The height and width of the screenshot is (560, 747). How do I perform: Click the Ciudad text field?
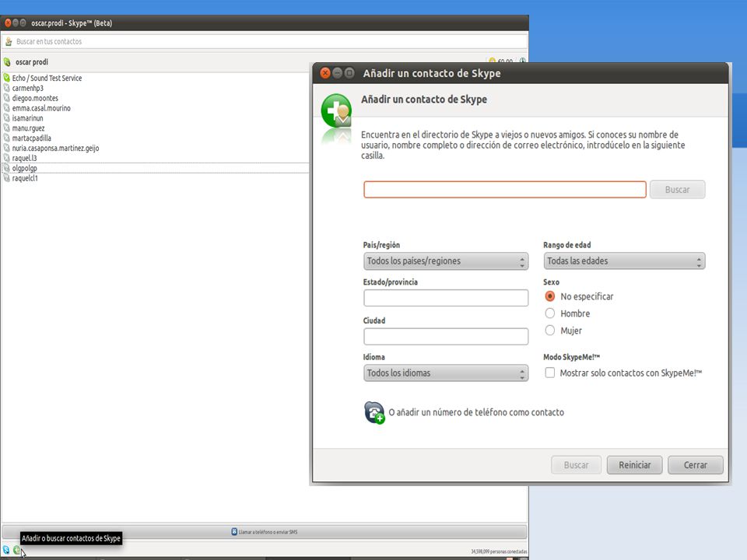point(446,337)
